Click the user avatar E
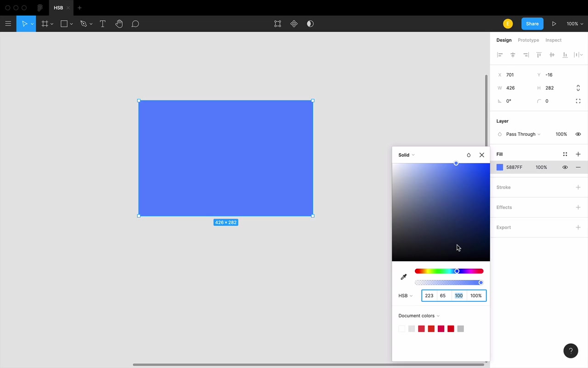The width and height of the screenshot is (588, 368). (x=508, y=24)
